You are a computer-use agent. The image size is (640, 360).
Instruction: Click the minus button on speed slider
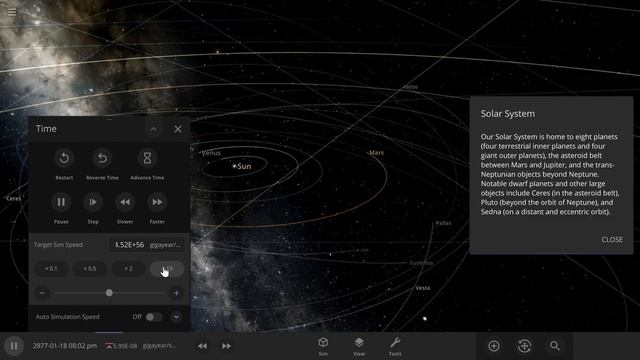(42, 293)
